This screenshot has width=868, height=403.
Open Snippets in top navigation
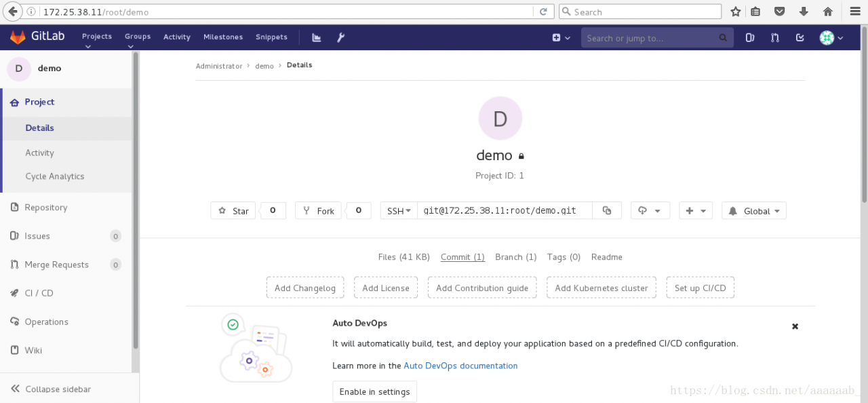271,37
